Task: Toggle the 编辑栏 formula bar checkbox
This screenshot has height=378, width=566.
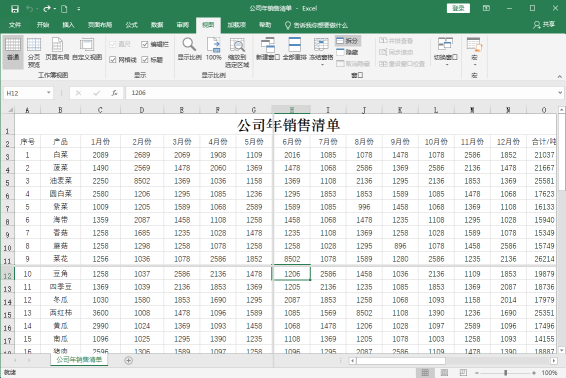Action: click(155, 44)
